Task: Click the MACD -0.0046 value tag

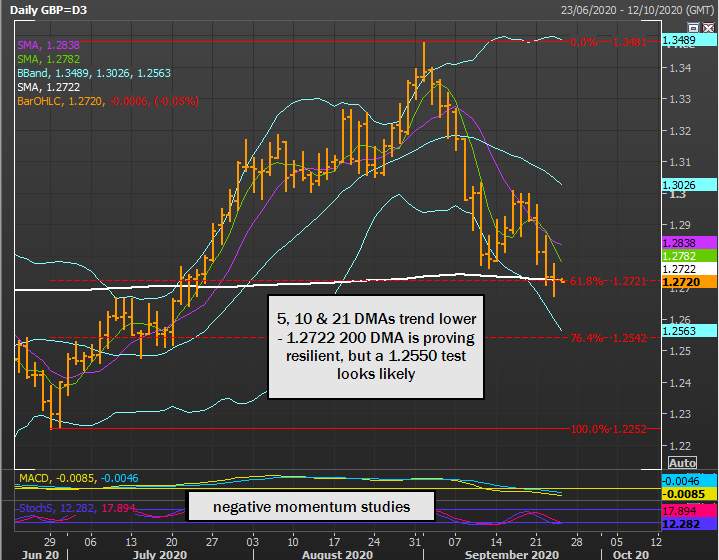Action: 689,481
